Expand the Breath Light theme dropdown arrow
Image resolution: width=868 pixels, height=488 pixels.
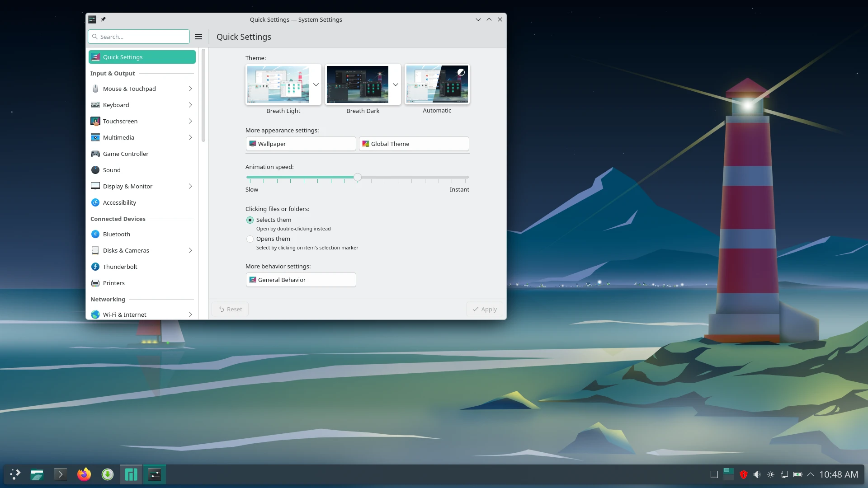pos(316,84)
